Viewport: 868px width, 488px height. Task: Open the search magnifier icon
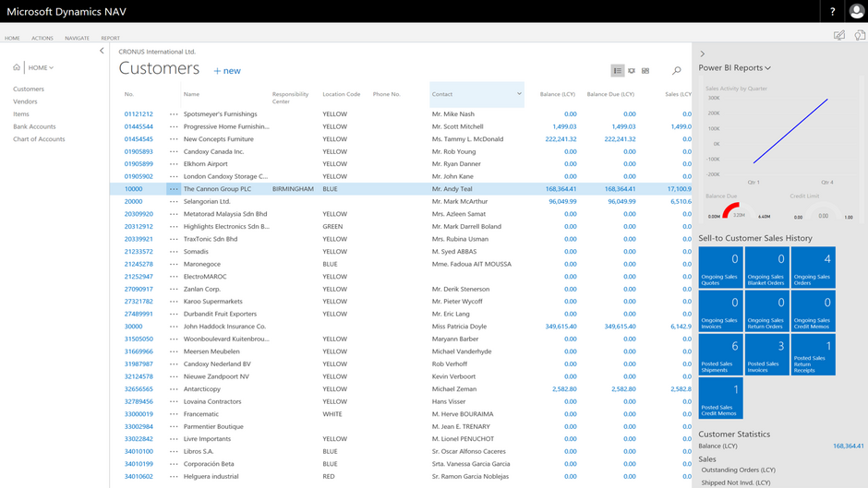(x=677, y=71)
